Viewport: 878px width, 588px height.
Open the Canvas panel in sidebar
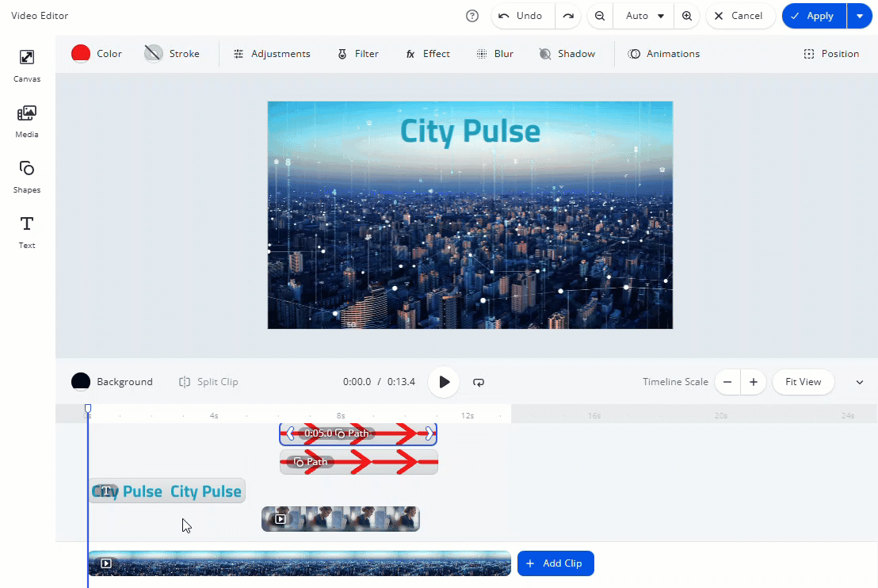[27, 65]
